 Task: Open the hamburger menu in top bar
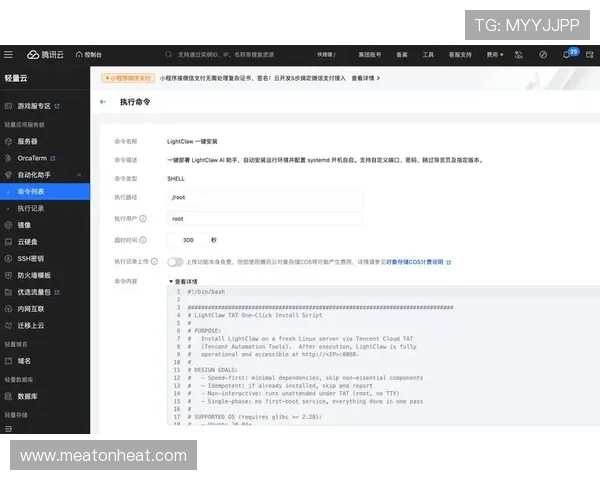8,55
